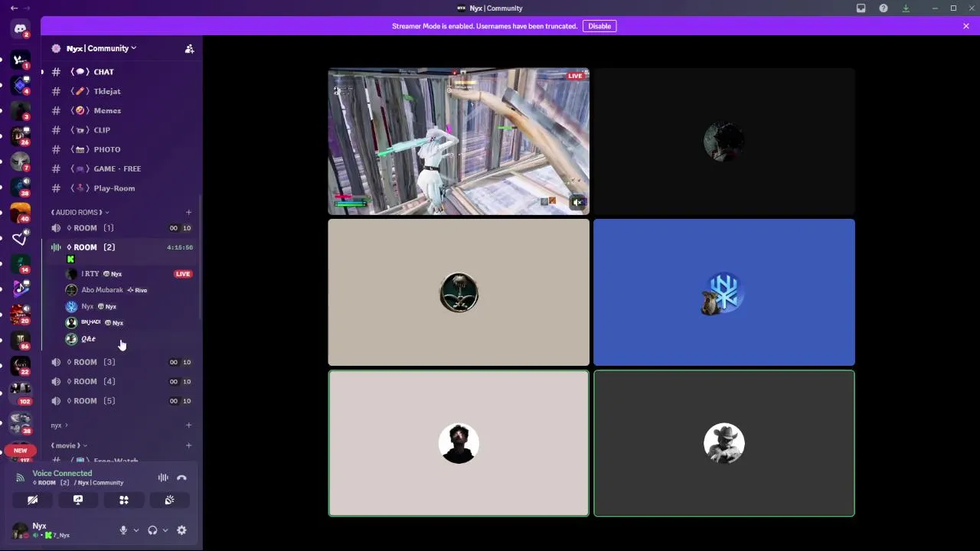The width and height of the screenshot is (980, 551).
Task: Open the server with 40 badge
Action: pyautogui.click(x=21, y=213)
